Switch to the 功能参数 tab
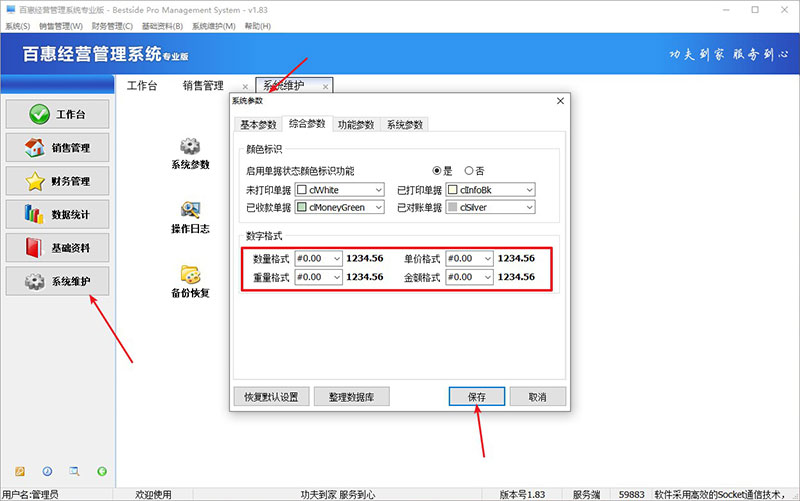 tap(356, 124)
